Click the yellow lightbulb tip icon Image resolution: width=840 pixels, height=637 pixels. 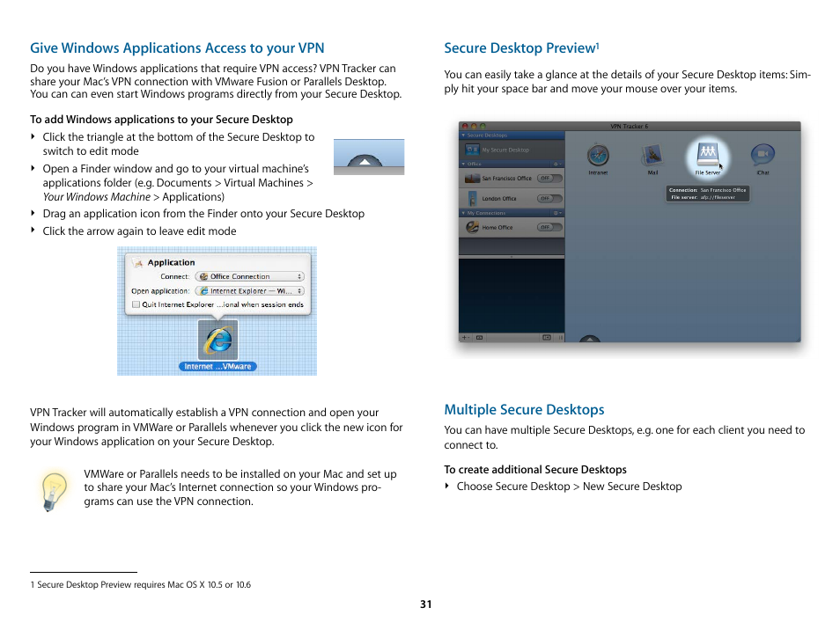pyautogui.click(x=53, y=491)
